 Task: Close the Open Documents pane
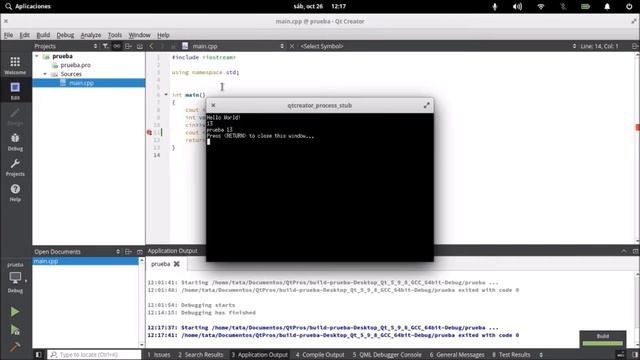140,251
